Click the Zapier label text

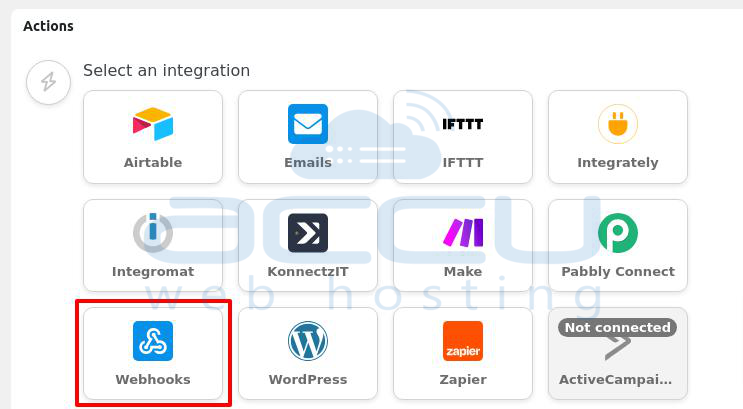tap(462, 380)
